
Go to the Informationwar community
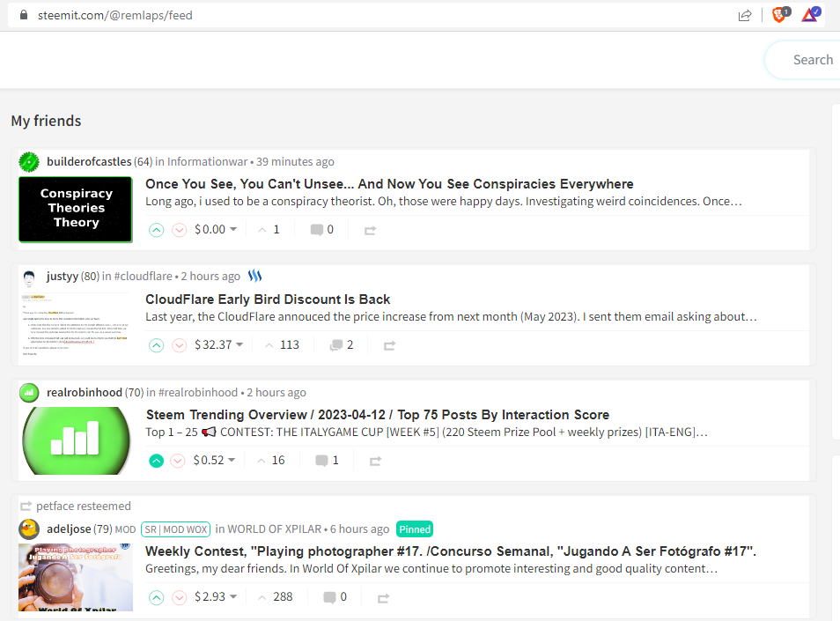coord(207,161)
